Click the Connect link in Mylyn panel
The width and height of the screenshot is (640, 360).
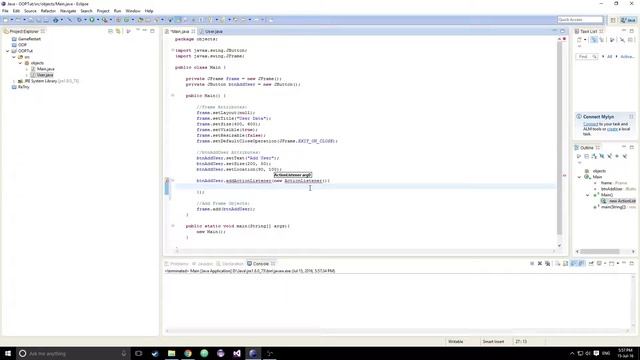pos(590,124)
